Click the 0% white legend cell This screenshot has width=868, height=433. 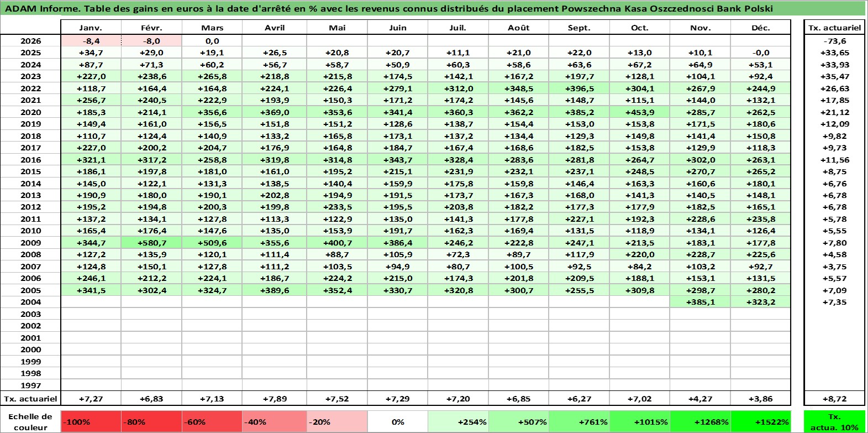point(398,422)
